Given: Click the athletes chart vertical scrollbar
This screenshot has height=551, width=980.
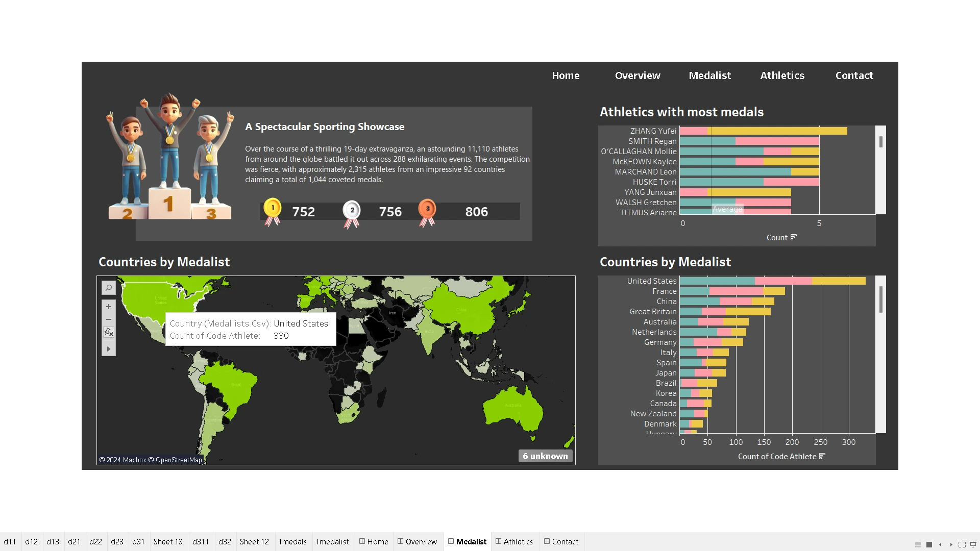Looking at the screenshot, I should [880, 142].
